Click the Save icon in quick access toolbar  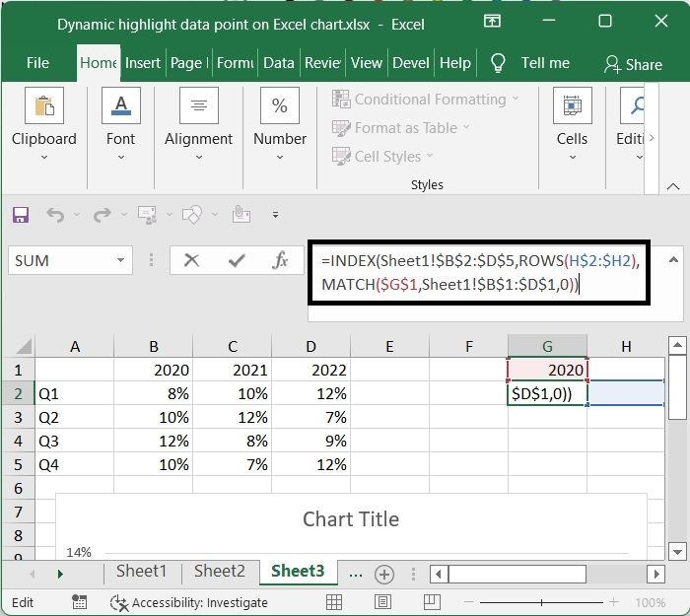[21, 214]
